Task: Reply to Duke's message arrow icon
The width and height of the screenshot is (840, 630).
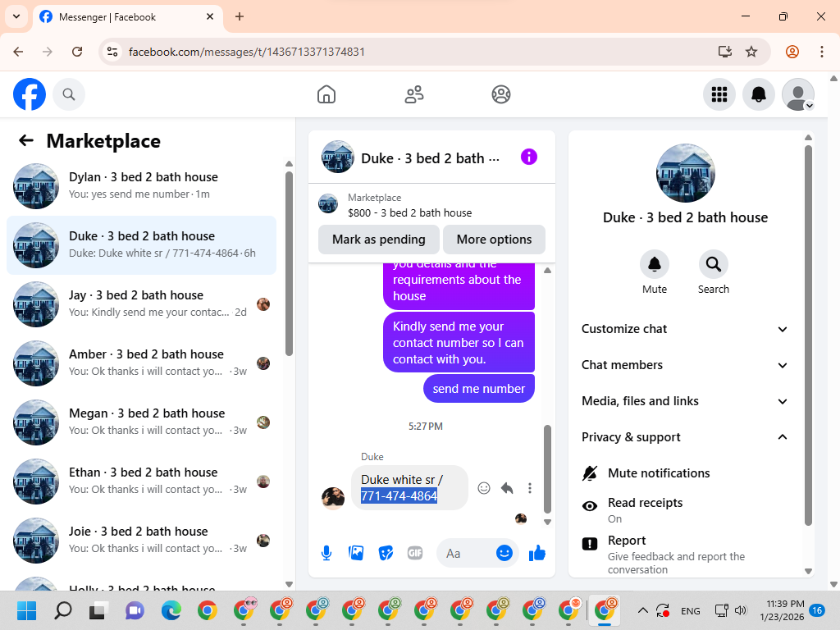Action: point(507,488)
